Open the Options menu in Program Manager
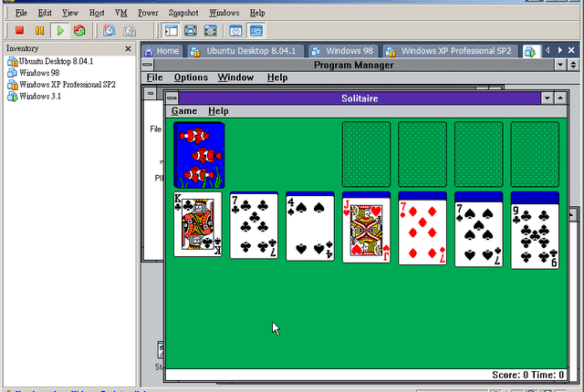This screenshot has height=392, width=584. tap(191, 77)
